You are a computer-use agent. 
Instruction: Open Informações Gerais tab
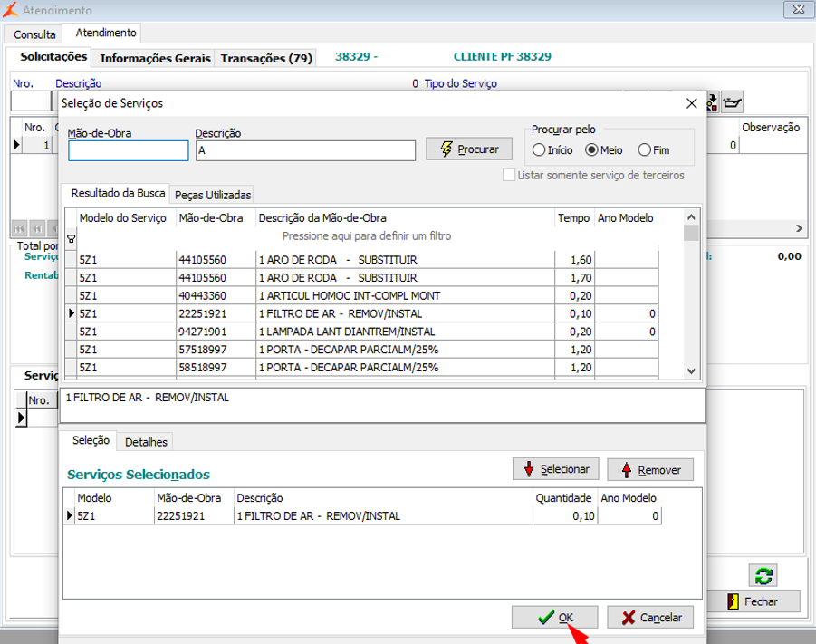(x=155, y=58)
